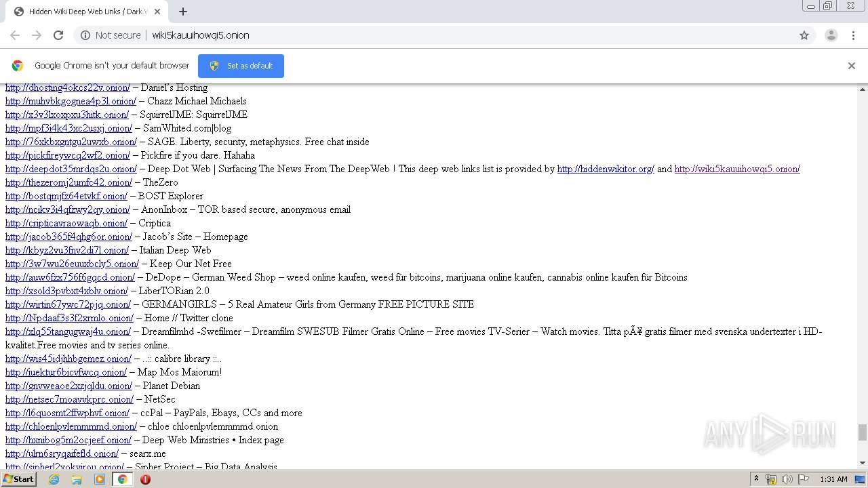The width and height of the screenshot is (868, 488).
Task: Open a new browser tab
Action: click(183, 12)
